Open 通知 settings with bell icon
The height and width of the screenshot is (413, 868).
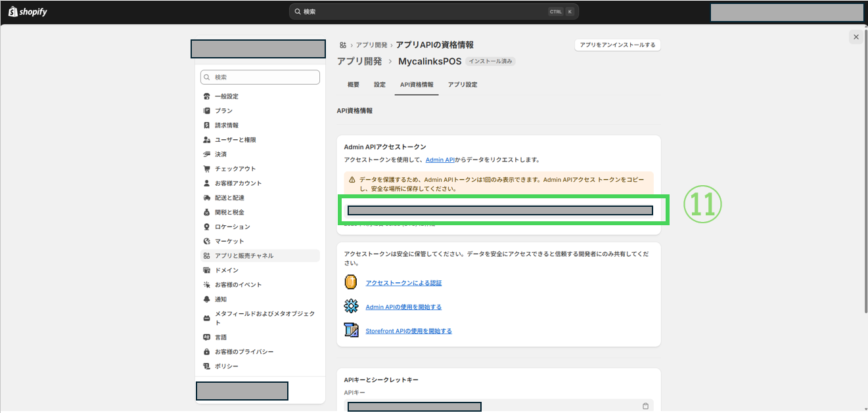click(x=220, y=299)
